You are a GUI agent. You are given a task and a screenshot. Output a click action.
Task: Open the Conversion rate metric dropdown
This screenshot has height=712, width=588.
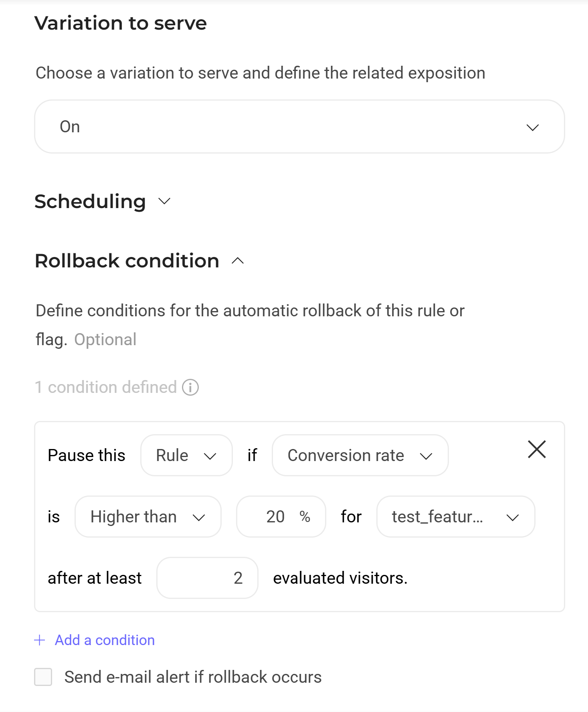coord(360,455)
